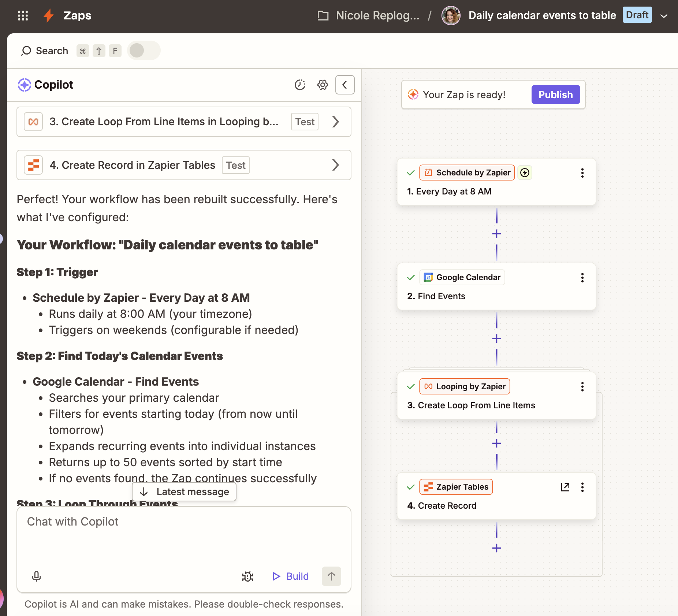The height and width of the screenshot is (616, 678).
Task: Expand step 4 Create Record chevron
Action: pos(336,165)
